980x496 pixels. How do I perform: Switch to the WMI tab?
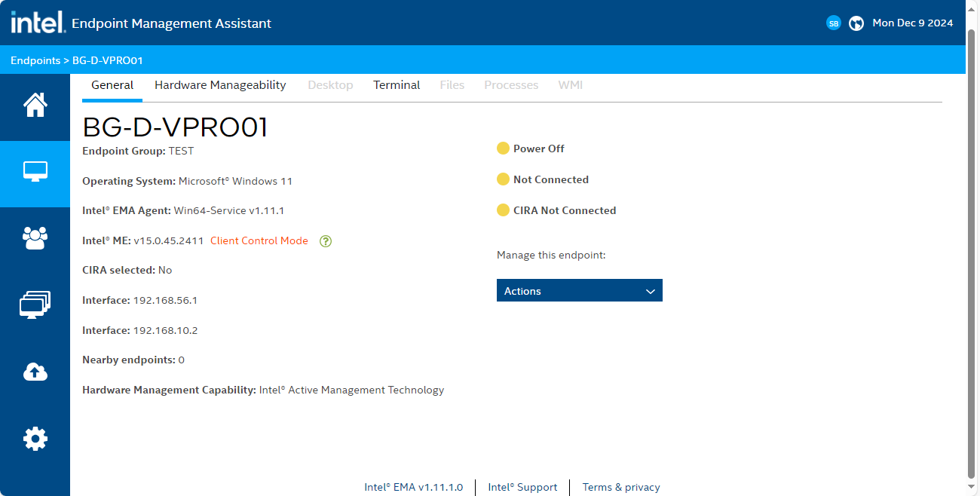click(571, 85)
